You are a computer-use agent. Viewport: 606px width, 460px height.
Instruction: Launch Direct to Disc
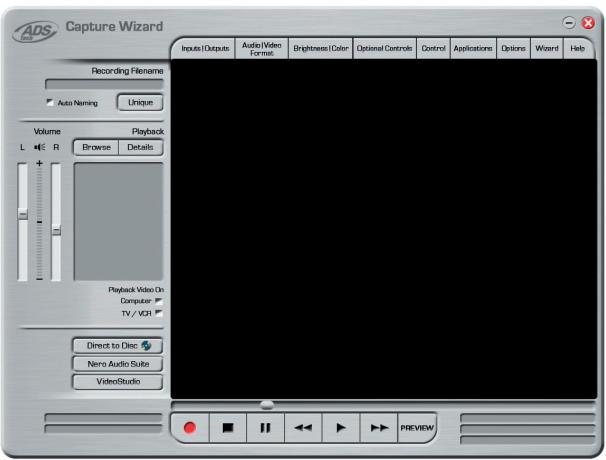(117, 346)
